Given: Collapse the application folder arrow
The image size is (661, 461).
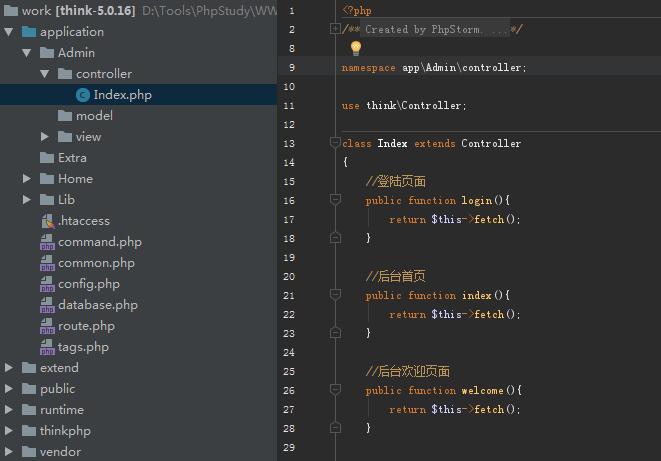Looking at the screenshot, I should (9, 32).
